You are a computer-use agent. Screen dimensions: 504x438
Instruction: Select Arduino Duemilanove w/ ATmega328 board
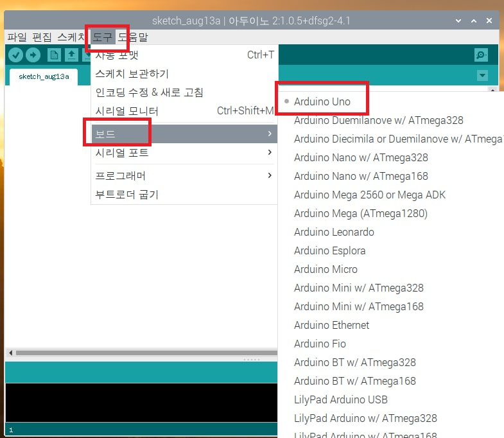[x=391, y=120]
